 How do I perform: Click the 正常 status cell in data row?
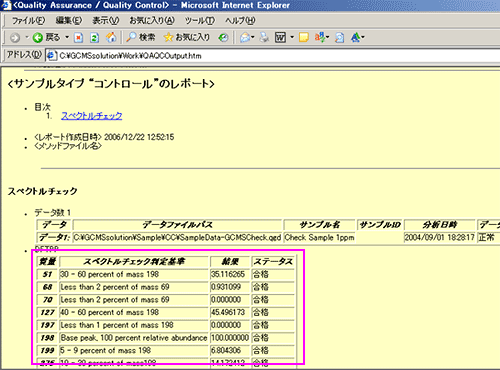(x=488, y=237)
